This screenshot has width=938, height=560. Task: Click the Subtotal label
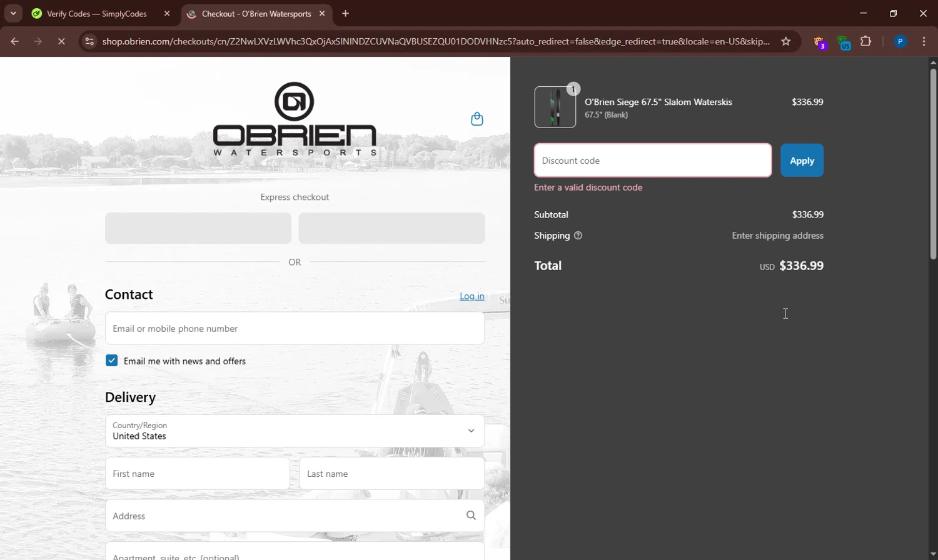552,214
